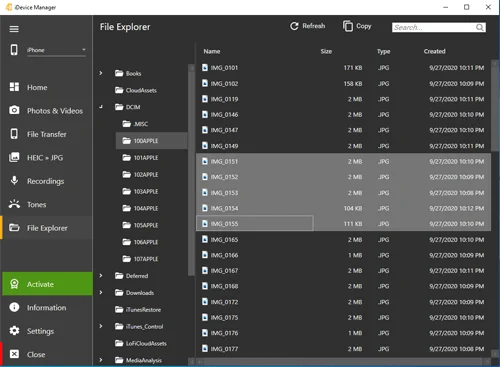Image resolution: width=500 pixels, height=367 pixels.
Task: Click the Copy button
Action: point(357,26)
